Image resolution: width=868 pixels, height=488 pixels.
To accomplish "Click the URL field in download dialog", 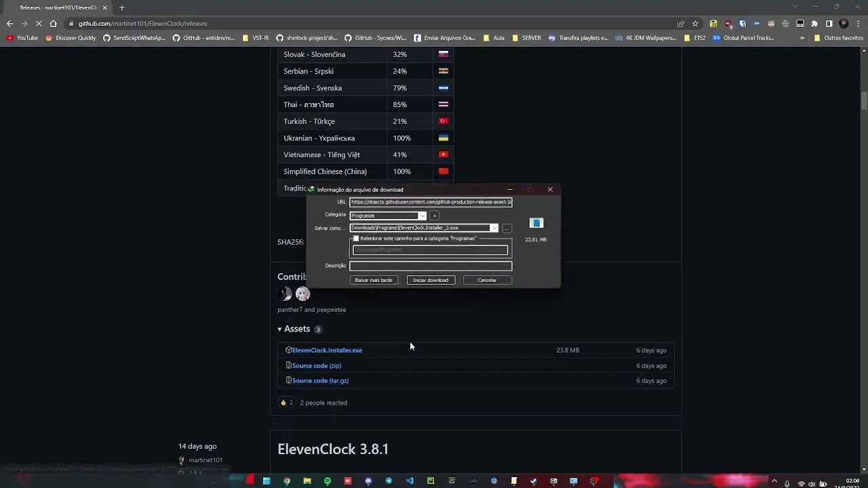I will click(x=431, y=202).
